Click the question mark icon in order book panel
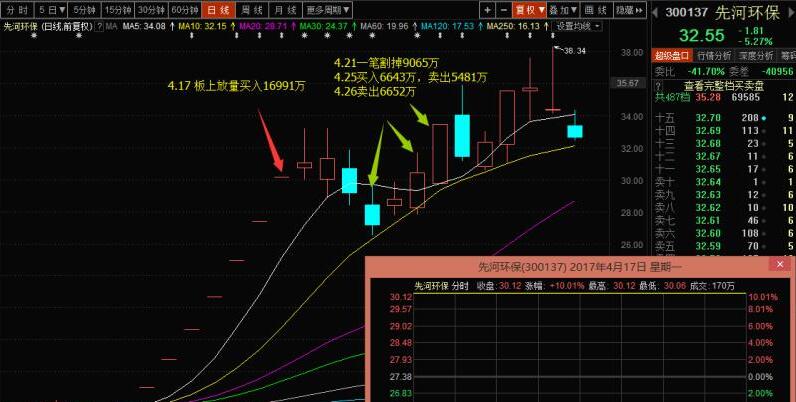The height and width of the screenshot is (402, 796). [x=659, y=87]
